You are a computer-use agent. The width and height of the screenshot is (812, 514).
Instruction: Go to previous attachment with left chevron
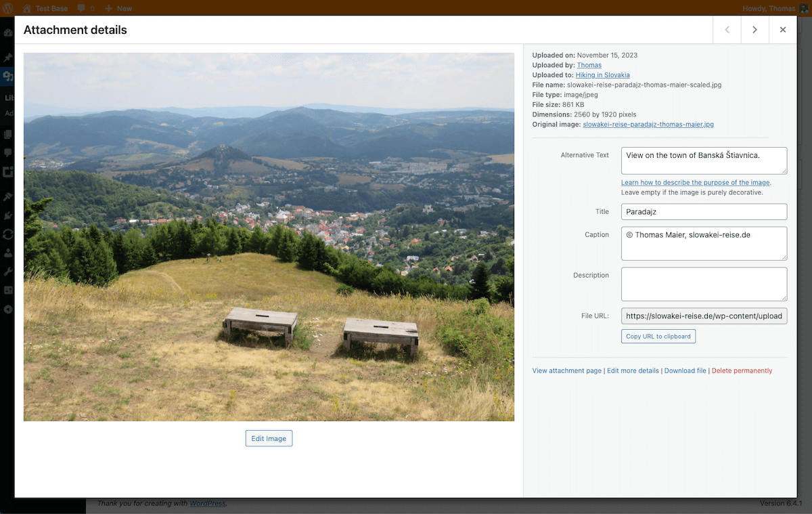[727, 30]
